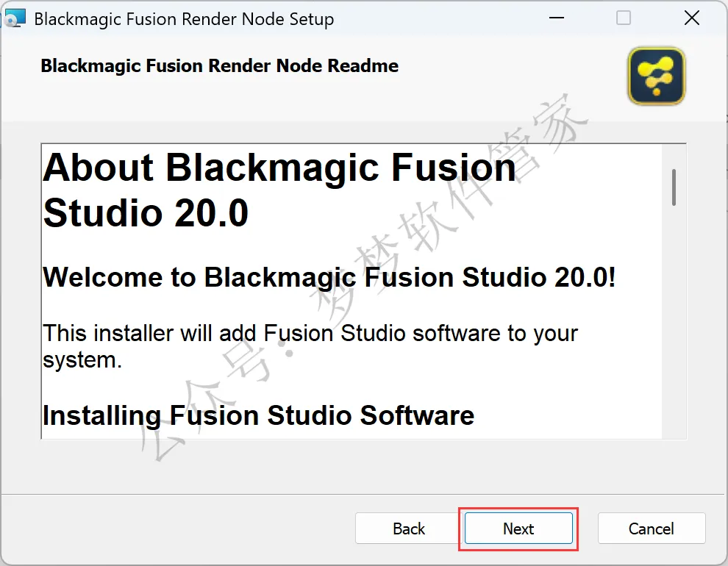
Task: Click the 'About Blackmagic Fusion Studio 20.0' heading
Action: click(279, 190)
